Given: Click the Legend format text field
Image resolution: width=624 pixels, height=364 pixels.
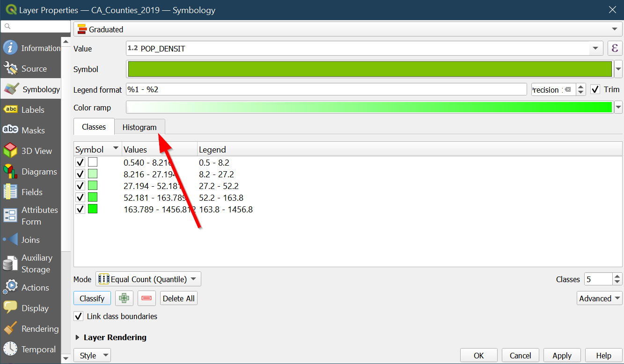Looking at the screenshot, I should tap(326, 89).
